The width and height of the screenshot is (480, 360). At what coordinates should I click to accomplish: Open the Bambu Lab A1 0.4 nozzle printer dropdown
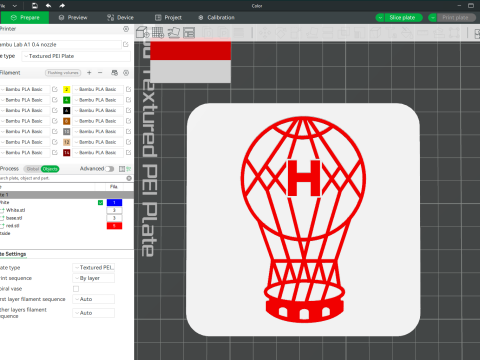coord(60,44)
